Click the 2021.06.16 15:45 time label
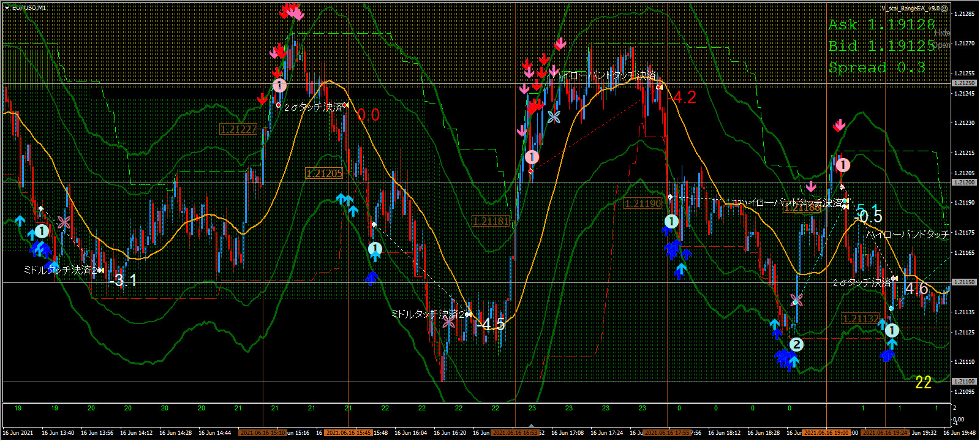This screenshot has width=980, height=441. click(x=348, y=432)
